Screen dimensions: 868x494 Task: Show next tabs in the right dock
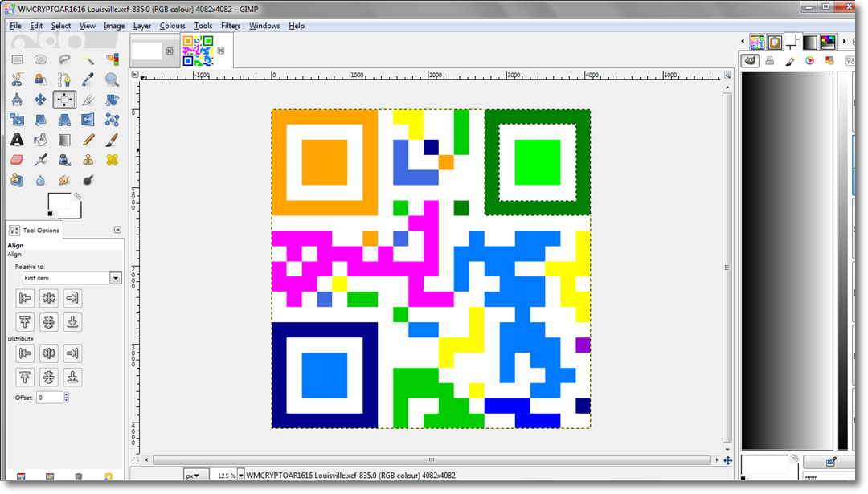(x=844, y=42)
